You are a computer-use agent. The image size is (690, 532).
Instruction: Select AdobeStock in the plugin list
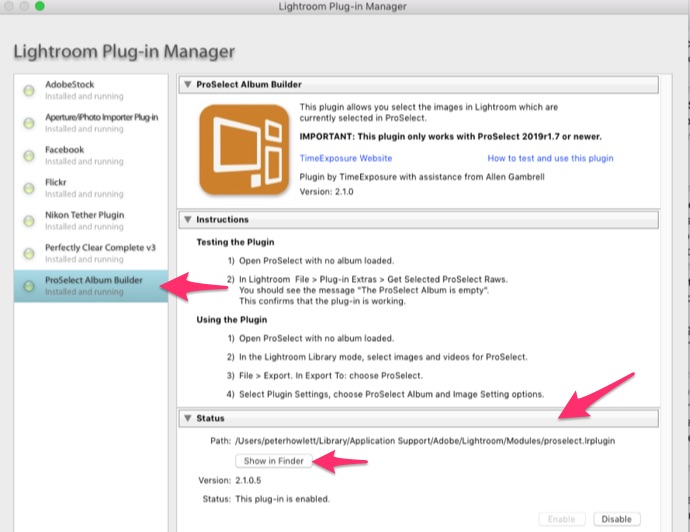pyautogui.click(x=91, y=90)
